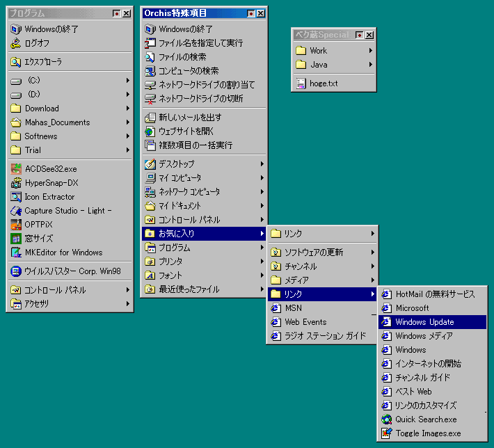Click the ファイル名を指定して実行 icon
494x448 pixels.
click(x=150, y=43)
